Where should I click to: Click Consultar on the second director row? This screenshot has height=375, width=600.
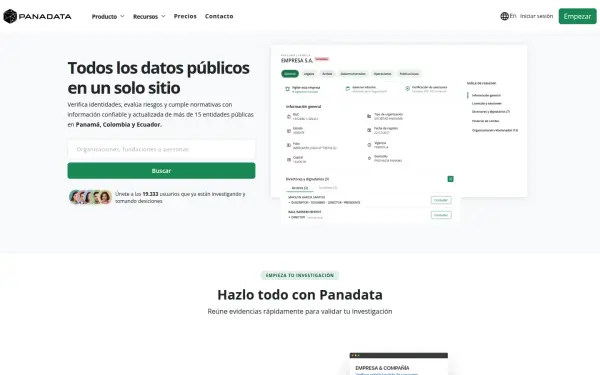point(441,215)
